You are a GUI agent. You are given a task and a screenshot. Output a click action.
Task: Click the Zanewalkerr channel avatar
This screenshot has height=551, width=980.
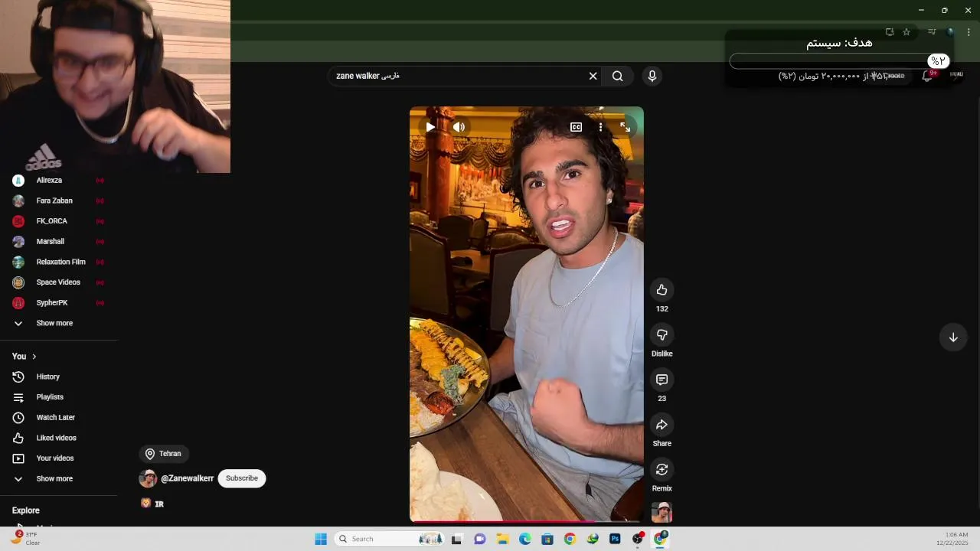148,478
